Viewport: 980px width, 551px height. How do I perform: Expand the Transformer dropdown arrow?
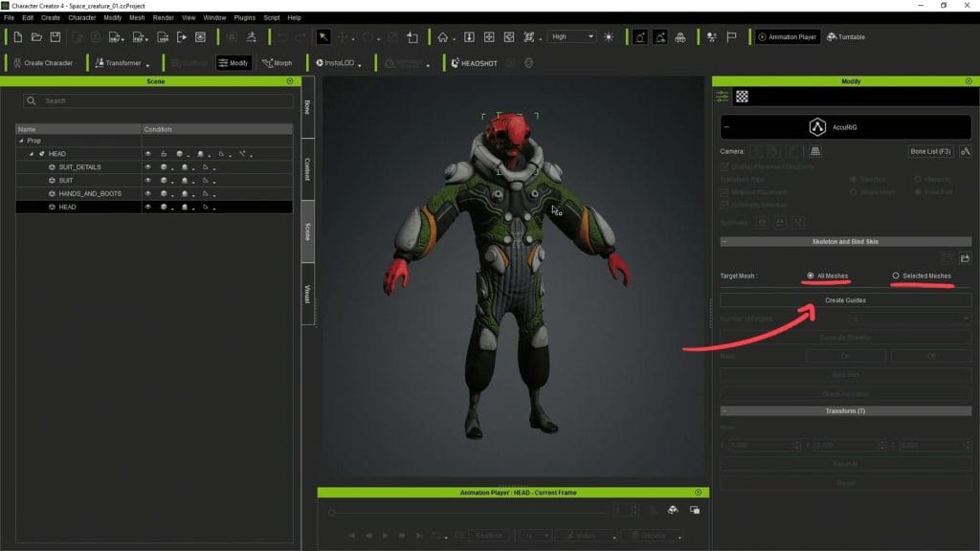point(147,64)
